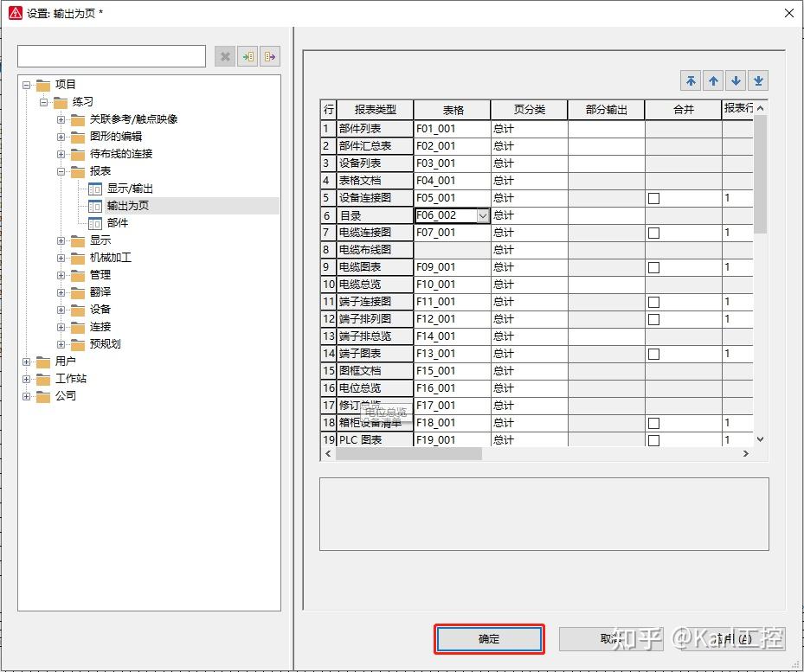Viewport: 804px width, 672px height.
Task: Click the 公司 folder icon
Action: point(43,397)
